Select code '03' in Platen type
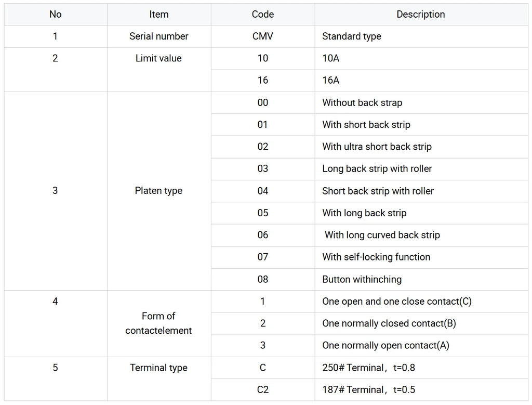Screen dimensions: 532x405 pyautogui.click(x=262, y=169)
